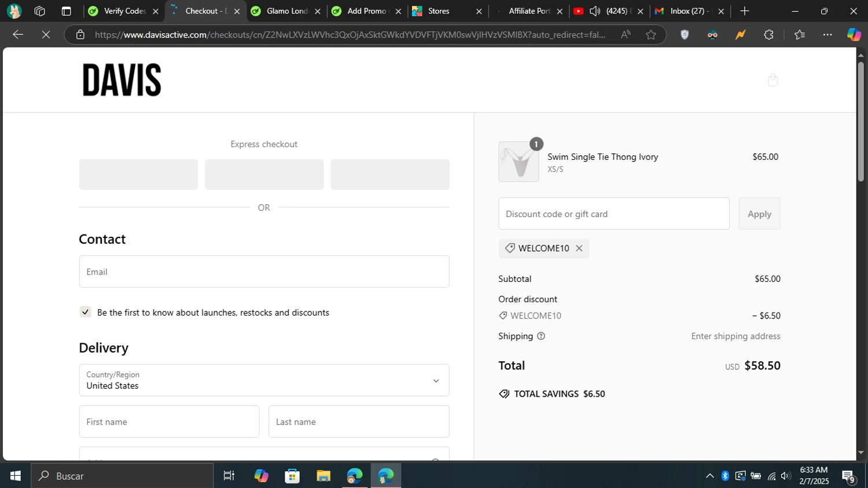The height and width of the screenshot is (488, 868).
Task: Stop loading the page
Action: click(46, 35)
